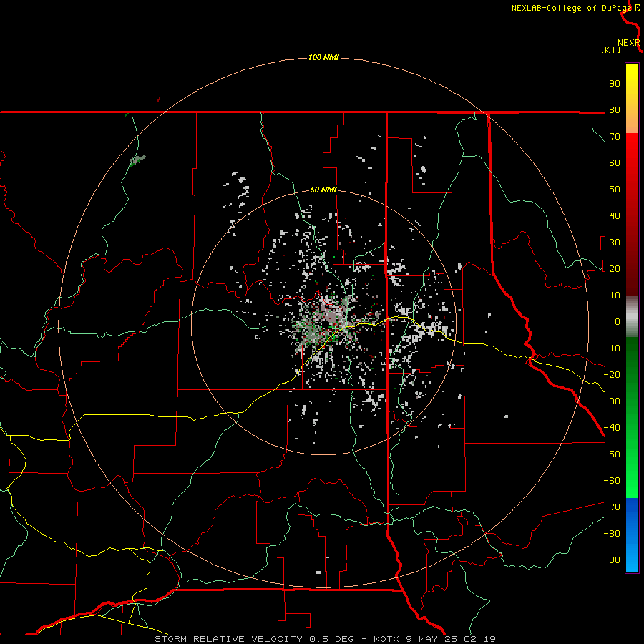Click the 100 NMI range ring label
The image size is (644, 644).
323,57
